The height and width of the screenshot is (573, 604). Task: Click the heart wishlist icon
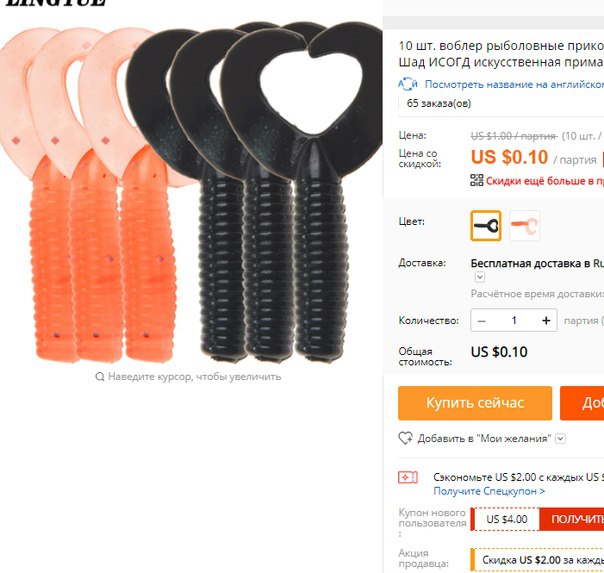point(406,438)
